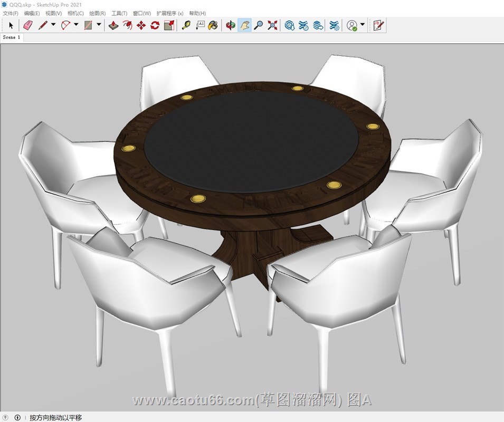This screenshot has width=504, height=422.
Task: Activate the Orbit camera tool
Action: [x=230, y=25]
